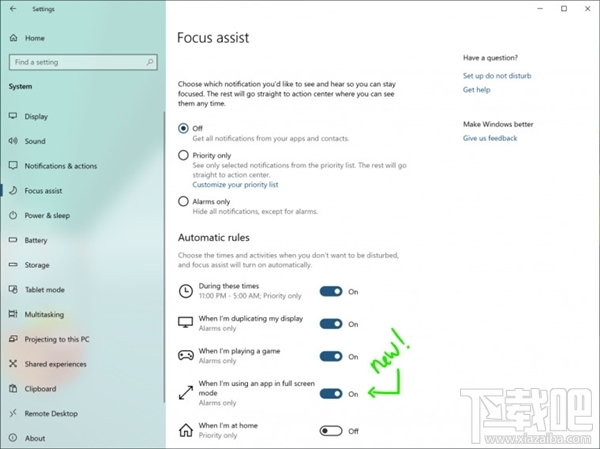Viewport: 600px width, 449px height.
Task: Select the Priority only radio button
Action: click(x=183, y=155)
